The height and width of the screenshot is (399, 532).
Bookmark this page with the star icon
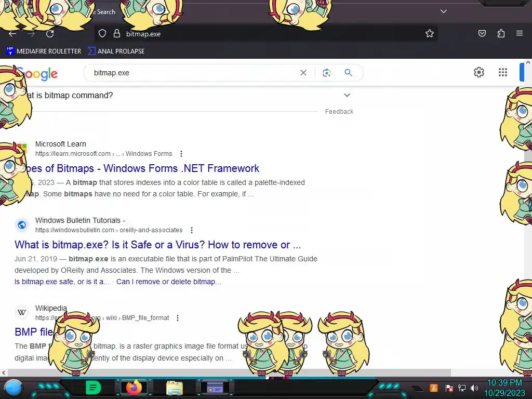point(430,34)
